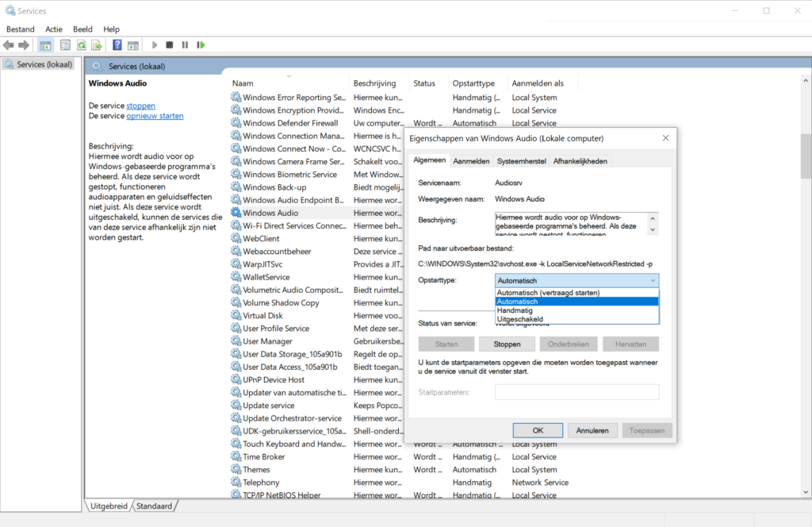Sort by the Status column header

click(429, 83)
